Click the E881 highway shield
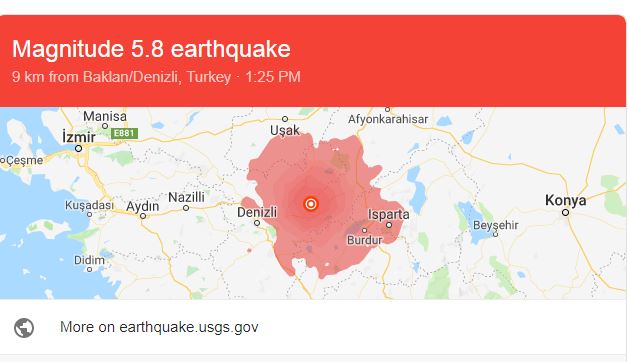This screenshot has width=629, height=362. 124,133
